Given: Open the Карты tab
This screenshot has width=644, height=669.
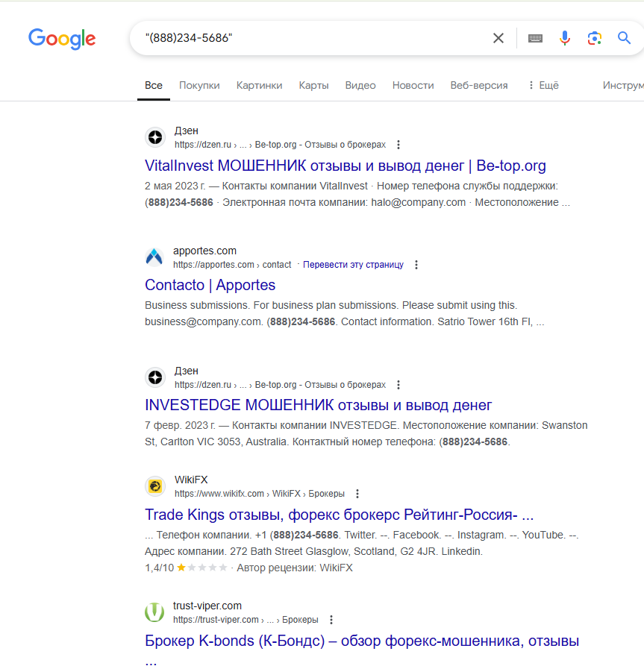Looking at the screenshot, I should (313, 85).
